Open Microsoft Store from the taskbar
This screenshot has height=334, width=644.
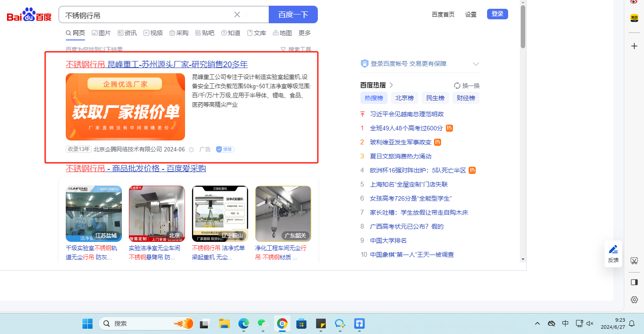[x=301, y=324]
